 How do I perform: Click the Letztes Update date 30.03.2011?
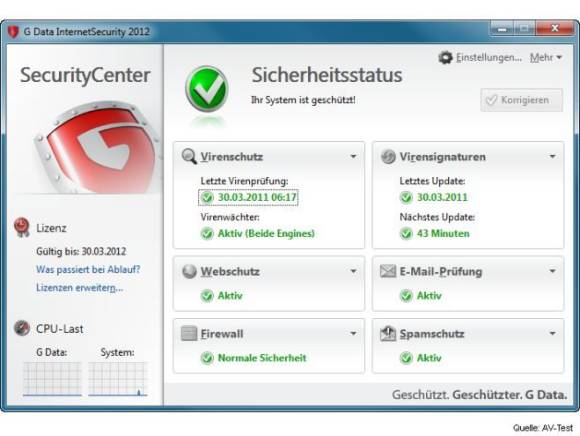point(442,197)
